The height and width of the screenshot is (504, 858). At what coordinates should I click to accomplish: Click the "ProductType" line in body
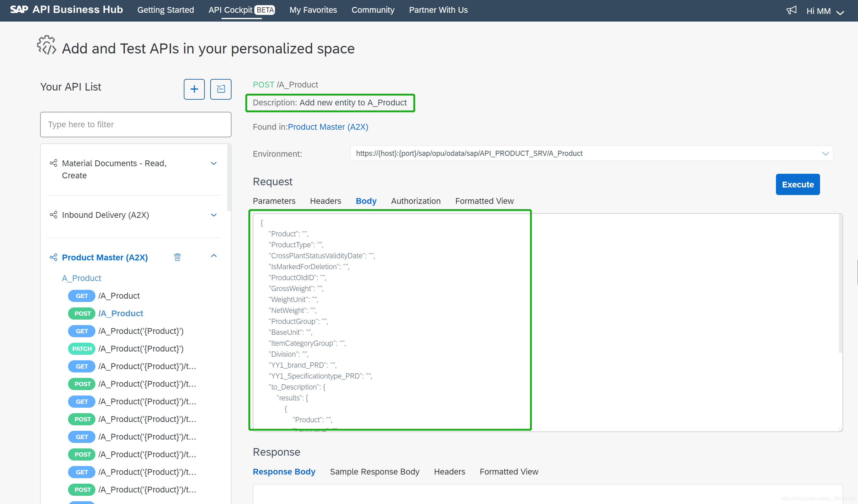pos(296,245)
